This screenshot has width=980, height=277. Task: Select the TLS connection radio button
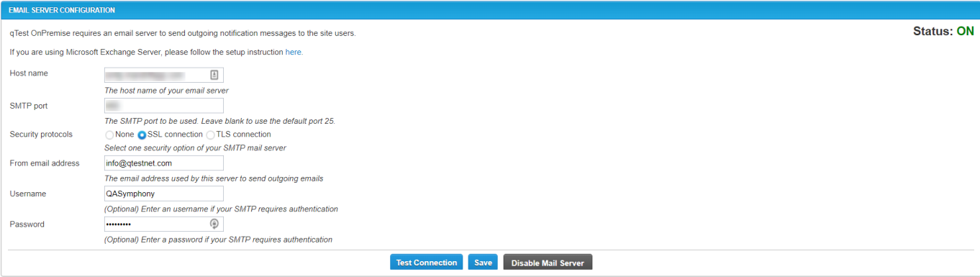[x=211, y=135]
